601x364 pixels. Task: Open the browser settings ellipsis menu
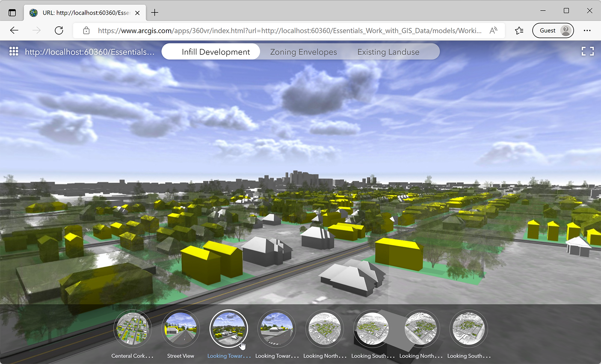pyautogui.click(x=587, y=30)
